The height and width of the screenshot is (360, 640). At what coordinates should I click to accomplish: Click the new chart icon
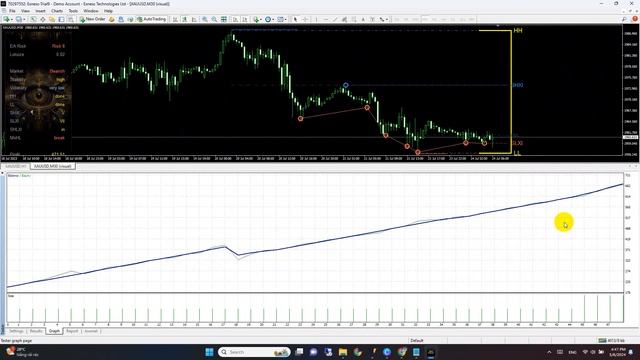(6, 19)
